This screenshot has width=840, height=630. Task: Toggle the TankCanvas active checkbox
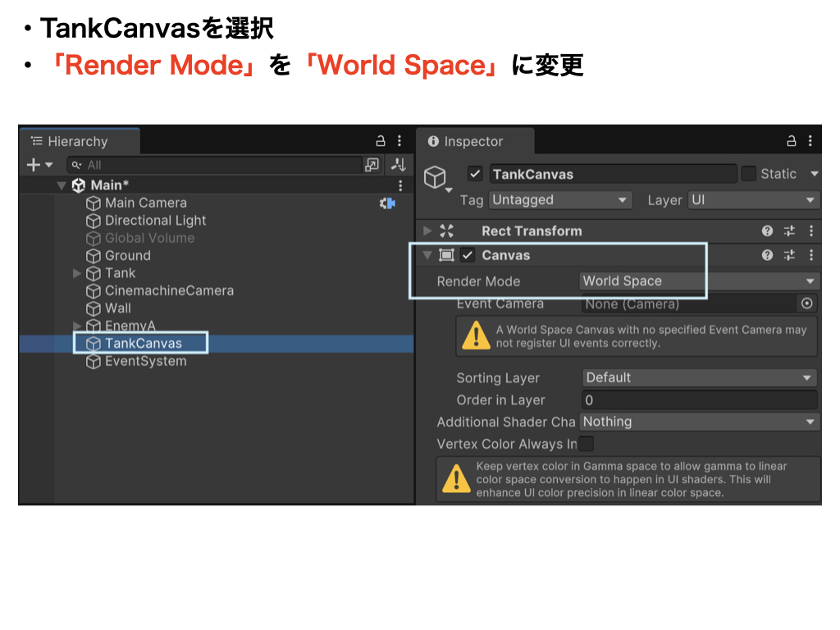click(x=474, y=174)
